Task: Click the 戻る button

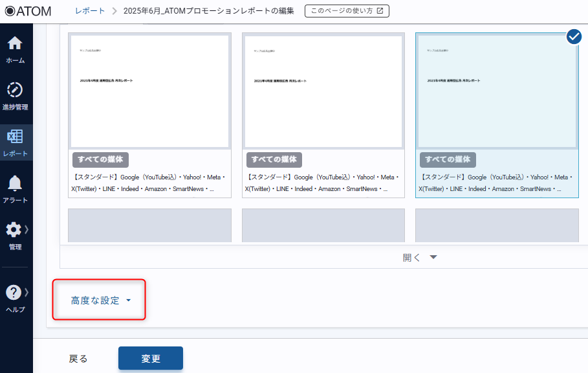Action: pos(78,358)
